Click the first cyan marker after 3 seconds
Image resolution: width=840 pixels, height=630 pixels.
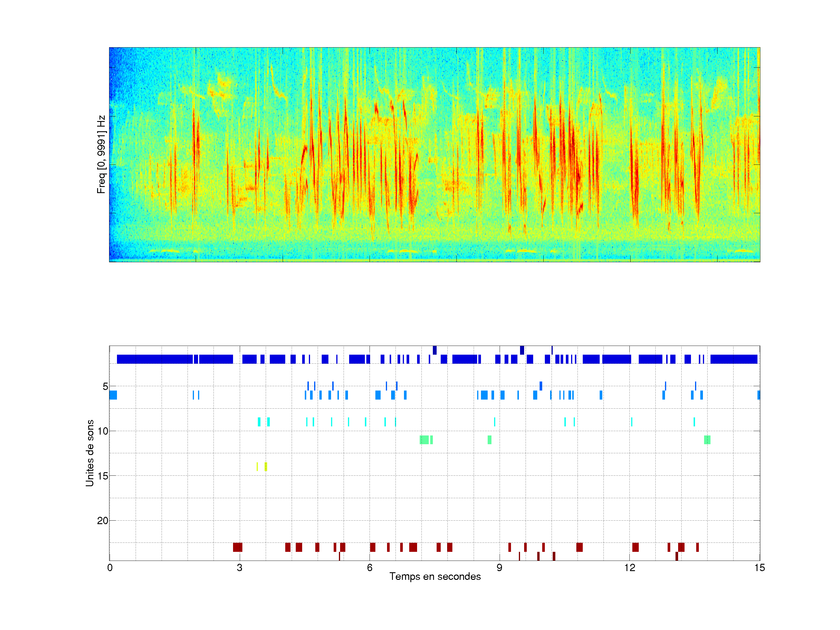(259, 421)
